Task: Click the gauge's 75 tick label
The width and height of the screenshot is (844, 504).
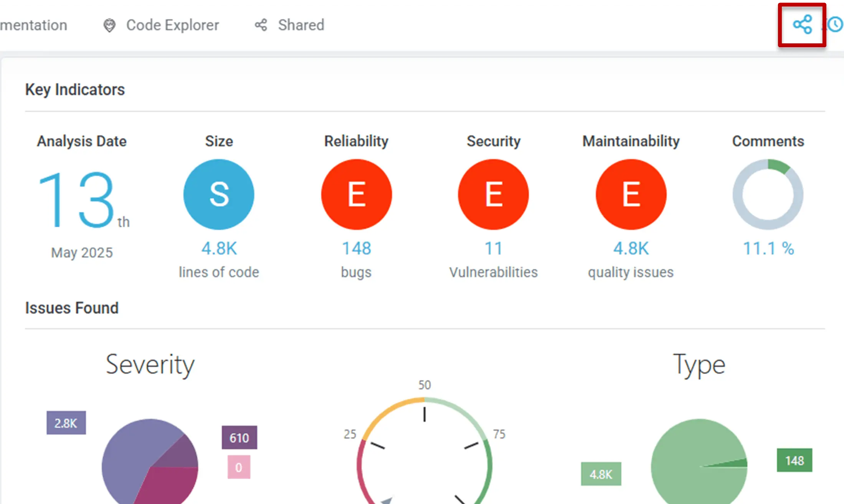Action: 499,434
